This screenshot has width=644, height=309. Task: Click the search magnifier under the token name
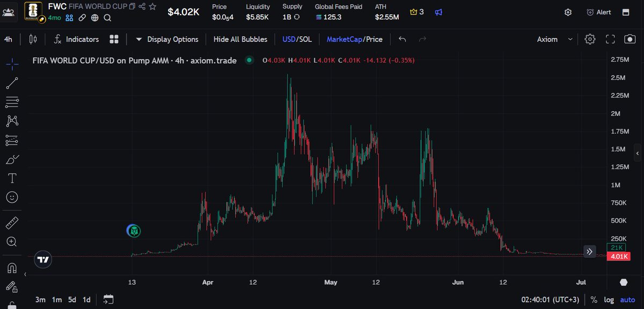coord(107,18)
